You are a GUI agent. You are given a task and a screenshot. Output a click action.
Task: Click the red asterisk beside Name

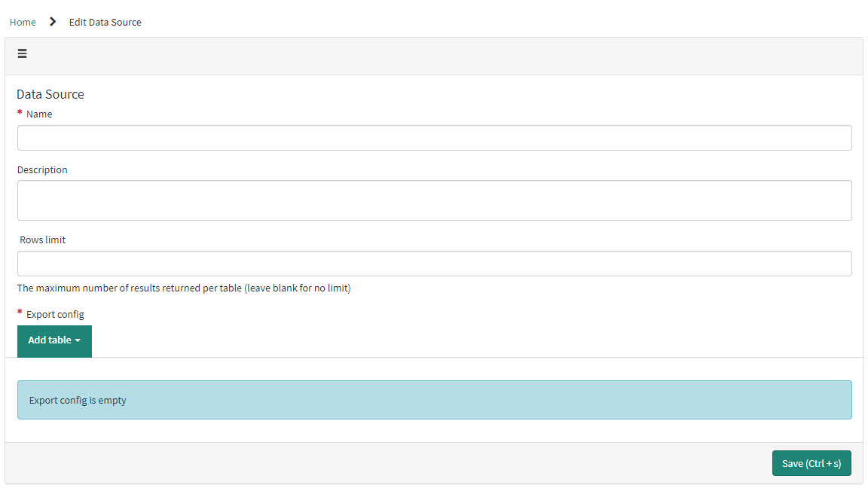pyautogui.click(x=20, y=113)
